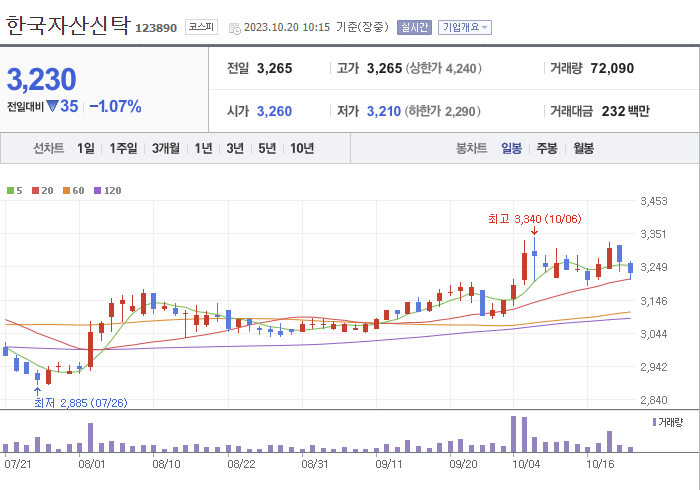Select the 1년 line chart tab
This screenshot has width=700, height=490.
pyautogui.click(x=203, y=148)
